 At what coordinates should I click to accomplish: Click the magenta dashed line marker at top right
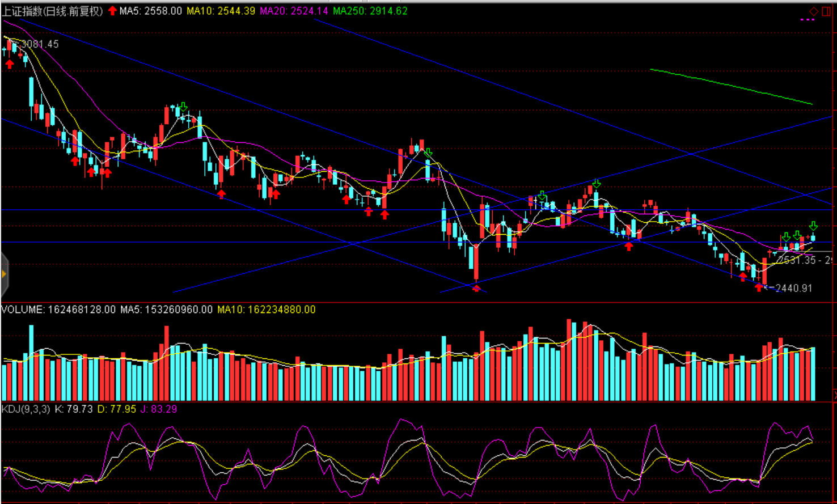click(807, 20)
